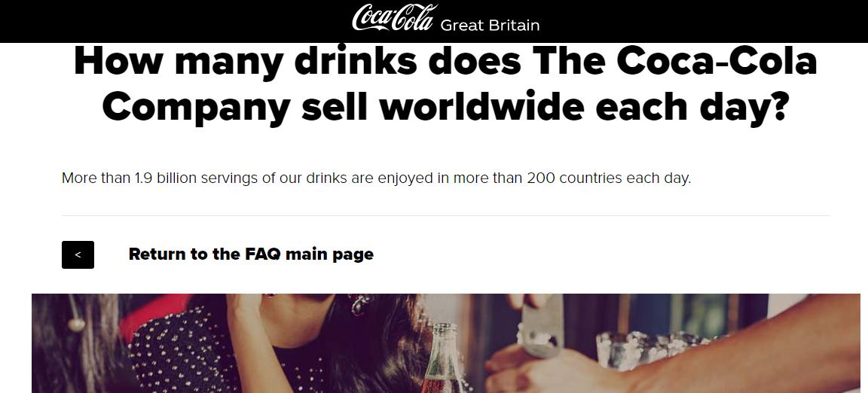Viewport: 868px width, 393px height.
Task: Click the woman's dangling earring in the photo
Action: point(360,304)
